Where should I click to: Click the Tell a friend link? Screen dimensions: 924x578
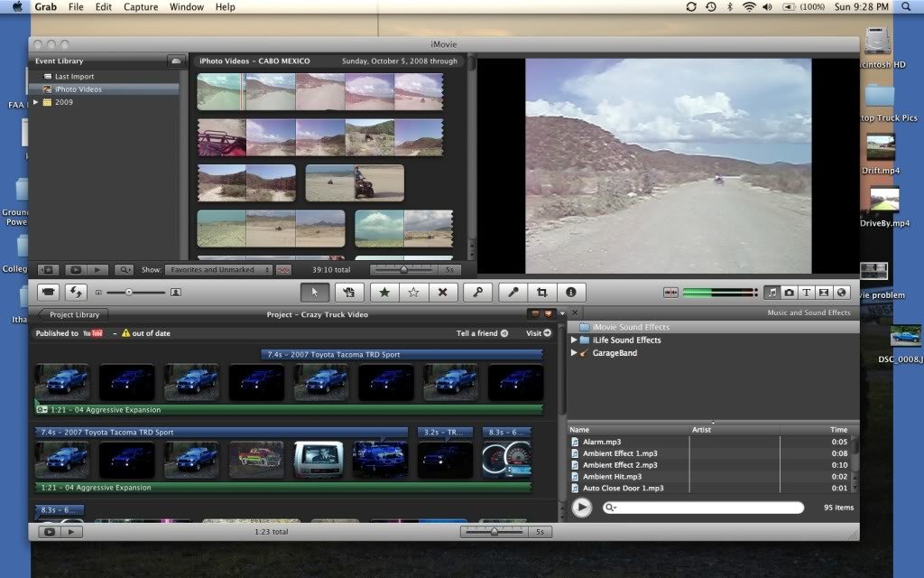(x=482, y=333)
